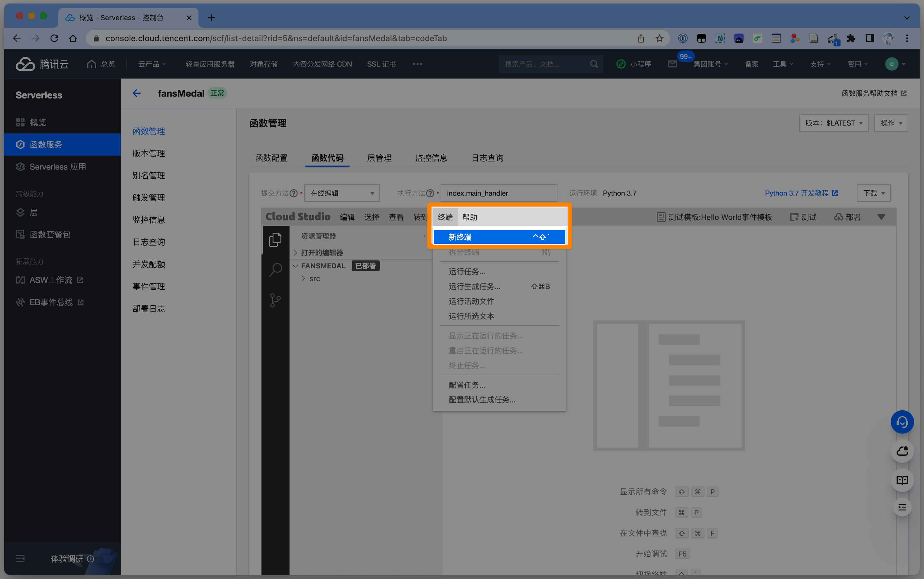Expand the src folder in the file tree

pyautogui.click(x=314, y=278)
